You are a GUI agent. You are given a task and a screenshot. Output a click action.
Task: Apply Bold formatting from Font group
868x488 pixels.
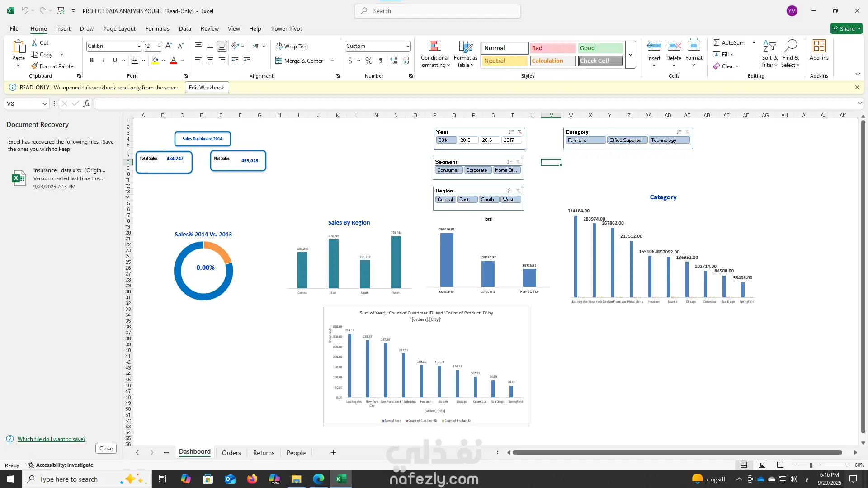92,60
